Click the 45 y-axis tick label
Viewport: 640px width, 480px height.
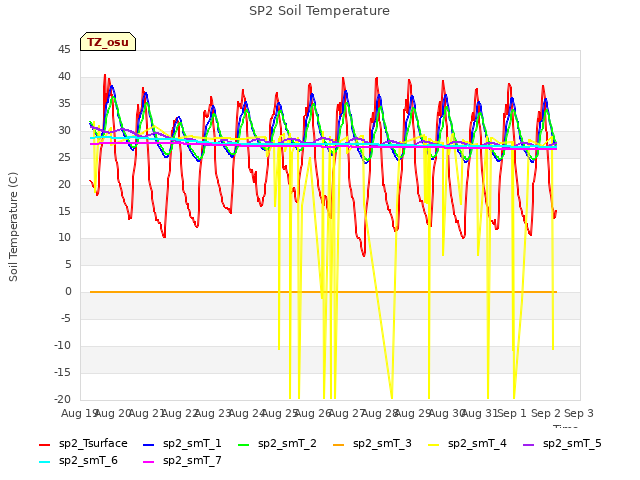click(x=64, y=50)
